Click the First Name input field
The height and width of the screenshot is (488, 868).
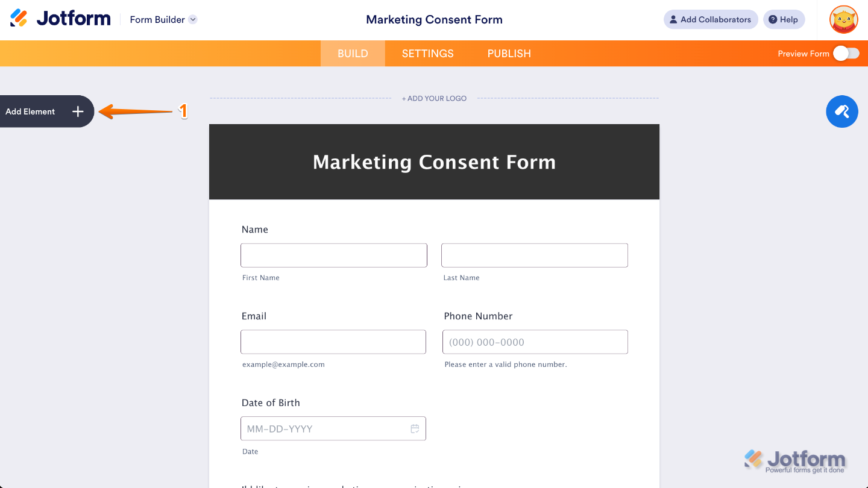pos(333,255)
